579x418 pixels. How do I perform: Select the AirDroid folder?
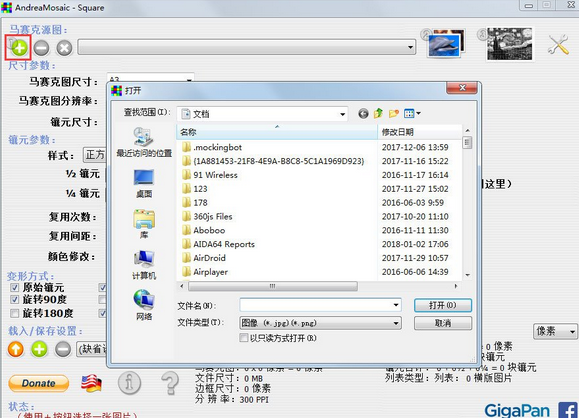coord(203,258)
